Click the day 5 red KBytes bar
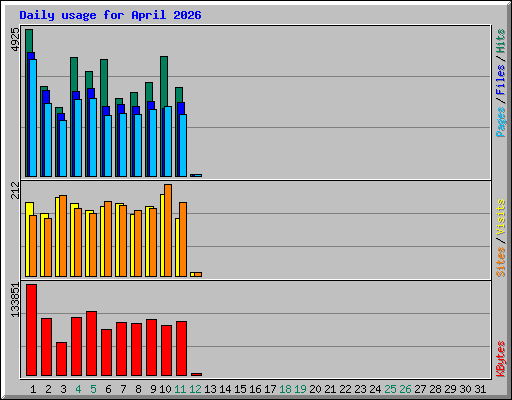Screen dimensions: 512x400 (x=91, y=343)
